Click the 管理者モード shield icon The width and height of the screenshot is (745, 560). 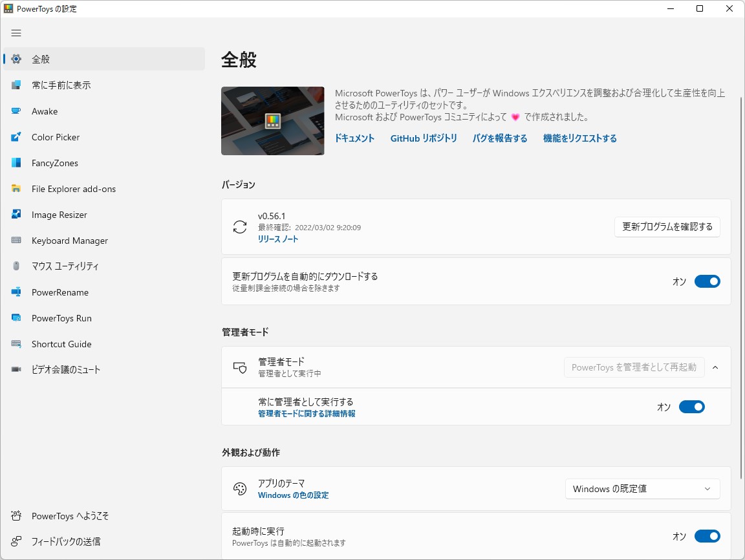click(240, 368)
